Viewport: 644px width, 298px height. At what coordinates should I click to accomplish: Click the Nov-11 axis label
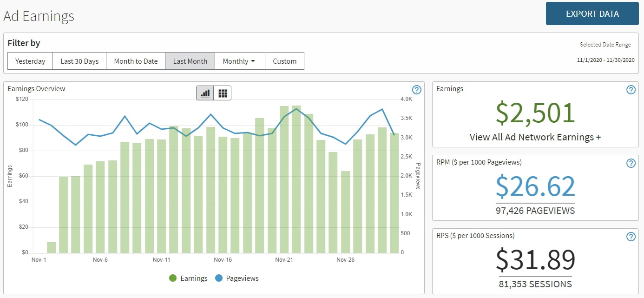point(161,259)
